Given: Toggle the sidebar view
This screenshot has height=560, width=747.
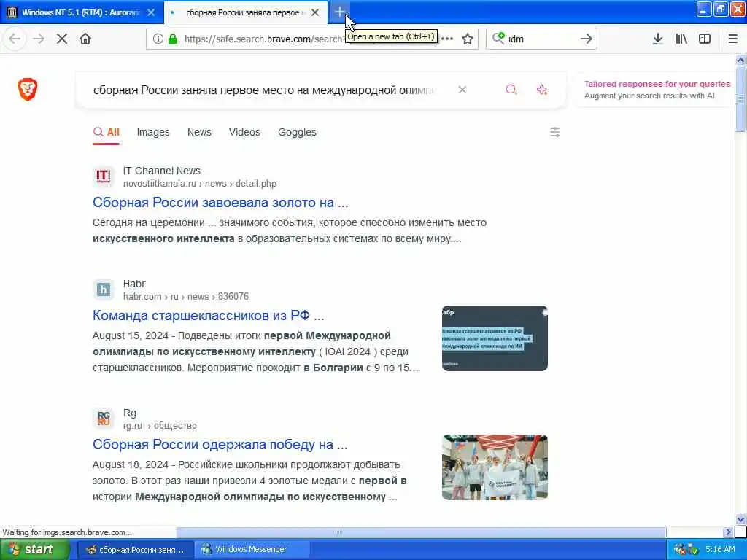Looking at the screenshot, I should click(x=705, y=39).
